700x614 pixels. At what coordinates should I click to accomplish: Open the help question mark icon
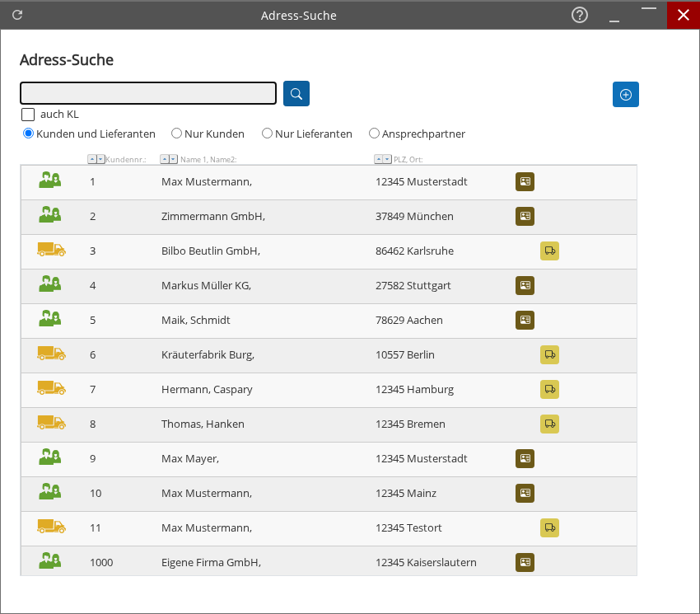[580, 15]
